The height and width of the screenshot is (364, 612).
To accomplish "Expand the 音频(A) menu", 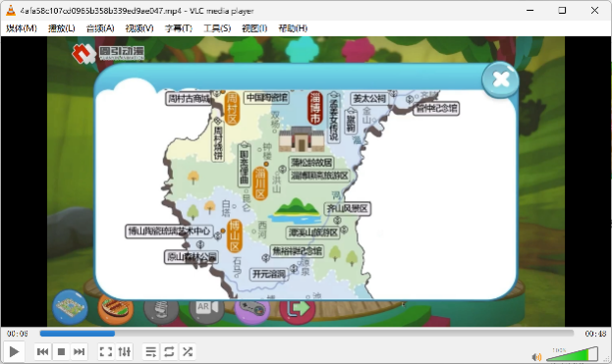I will click(100, 28).
